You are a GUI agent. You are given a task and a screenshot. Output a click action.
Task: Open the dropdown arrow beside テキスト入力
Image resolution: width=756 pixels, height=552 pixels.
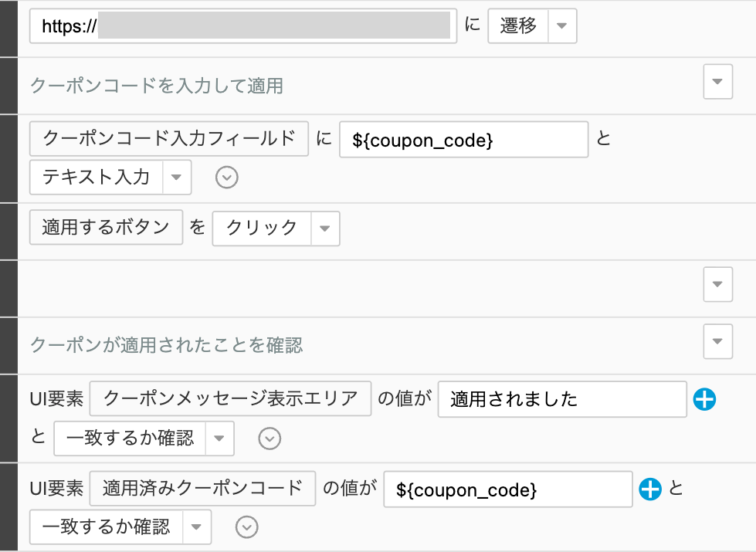tap(176, 178)
